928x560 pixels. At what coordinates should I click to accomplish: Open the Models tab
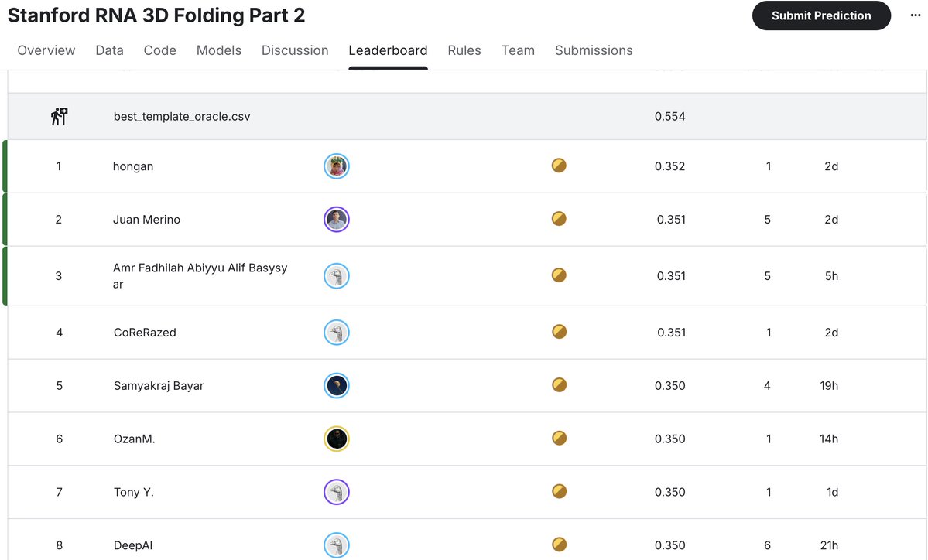click(219, 50)
